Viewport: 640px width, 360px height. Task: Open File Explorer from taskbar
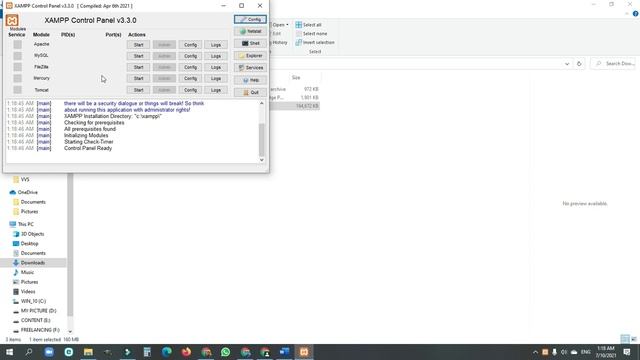(88, 352)
